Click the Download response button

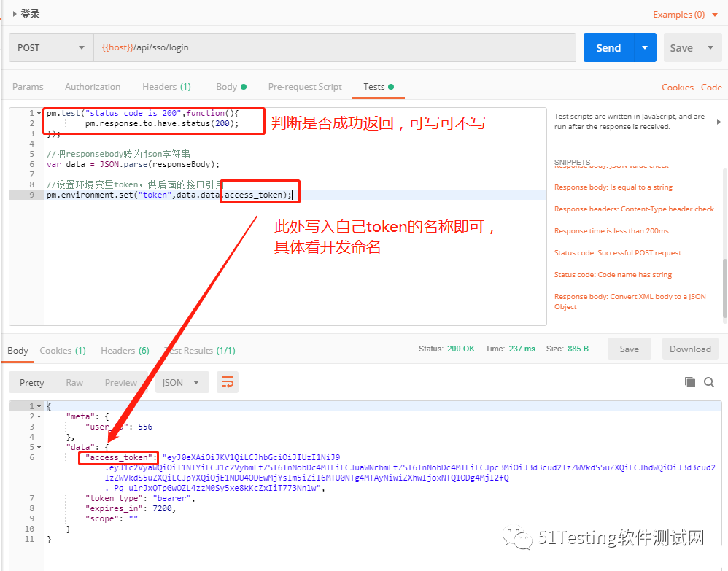(x=690, y=349)
